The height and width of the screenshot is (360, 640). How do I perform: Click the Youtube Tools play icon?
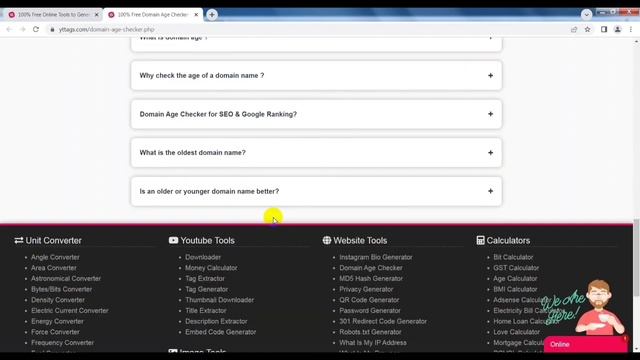pyautogui.click(x=173, y=240)
